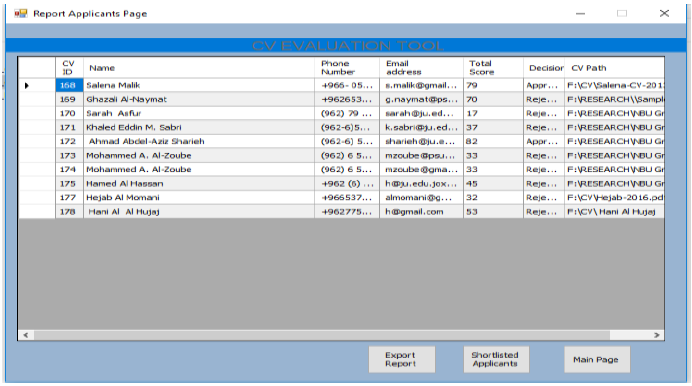This screenshot has height=386, width=692.
Task: Select email s.malik@gmail cell
Action: point(421,85)
